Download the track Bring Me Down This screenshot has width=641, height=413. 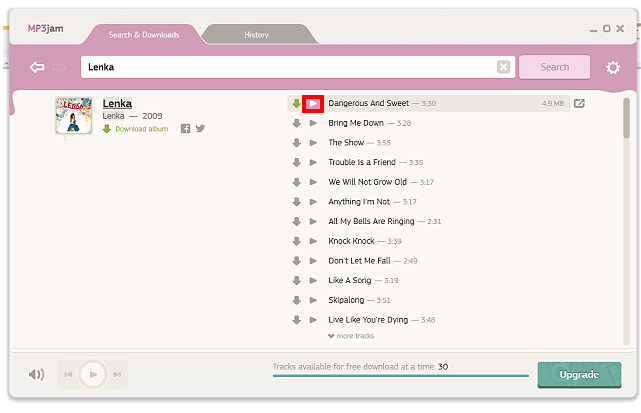tap(296, 123)
